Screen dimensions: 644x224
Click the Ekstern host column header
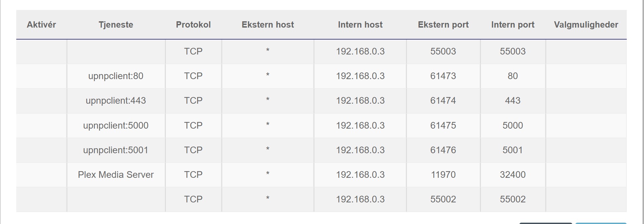pyautogui.click(x=268, y=25)
